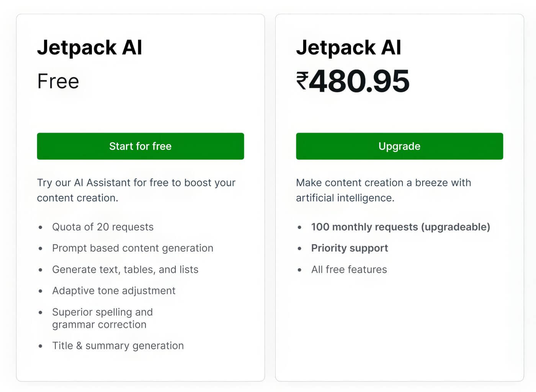Click the paid plan Jetpack AI heading

tap(349, 47)
